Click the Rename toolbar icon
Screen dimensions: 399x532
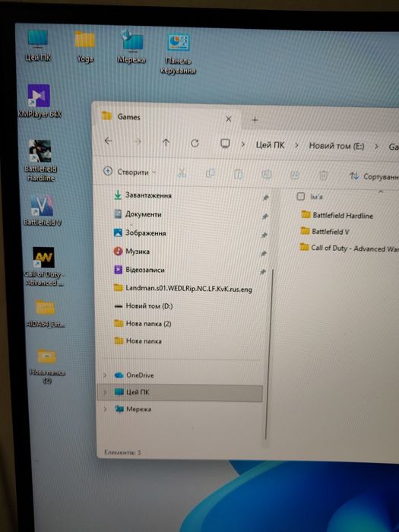coord(266,175)
